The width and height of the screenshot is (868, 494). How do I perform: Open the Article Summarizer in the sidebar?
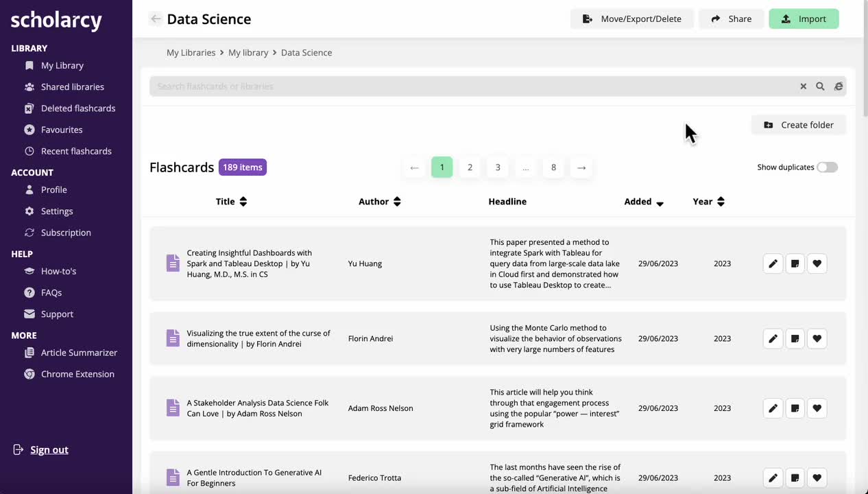pyautogui.click(x=77, y=352)
